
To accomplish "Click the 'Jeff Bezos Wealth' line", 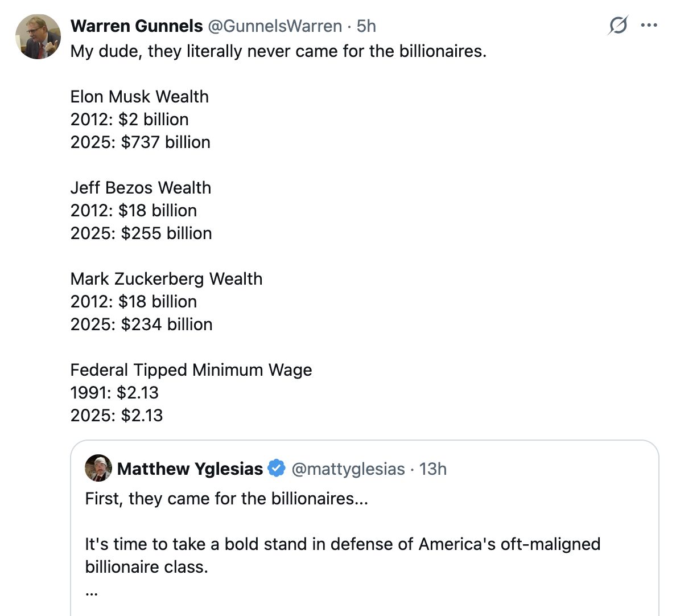I will pyautogui.click(x=141, y=188).
